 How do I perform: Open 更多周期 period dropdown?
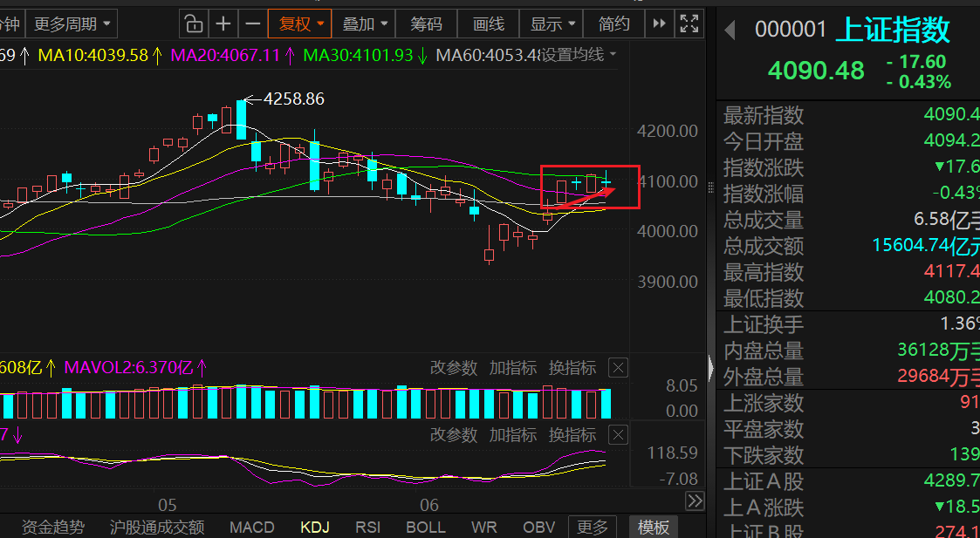click(x=72, y=24)
